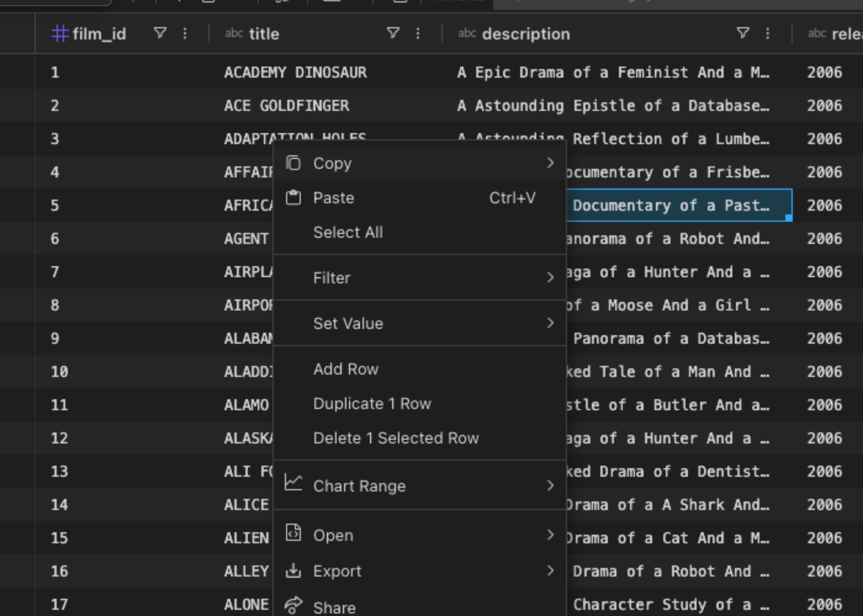The width and height of the screenshot is (863, 616).
Task: Click the download icon beside Export
Action: [x=293, y=571]
